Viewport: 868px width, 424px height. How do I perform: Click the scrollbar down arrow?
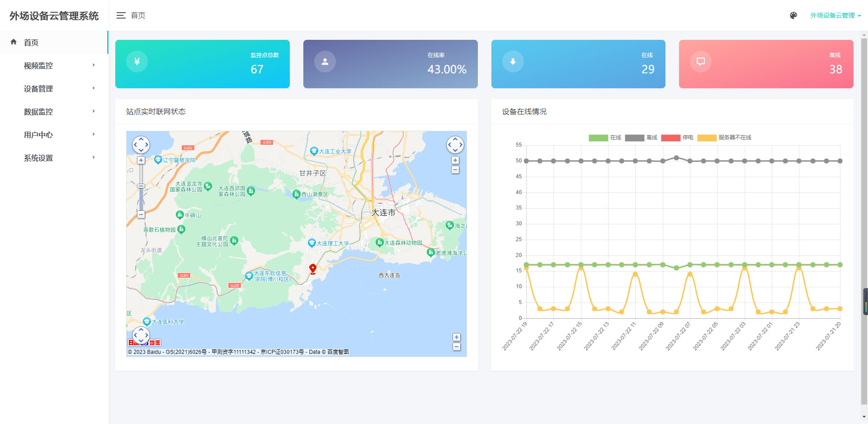tap(864, 417)
